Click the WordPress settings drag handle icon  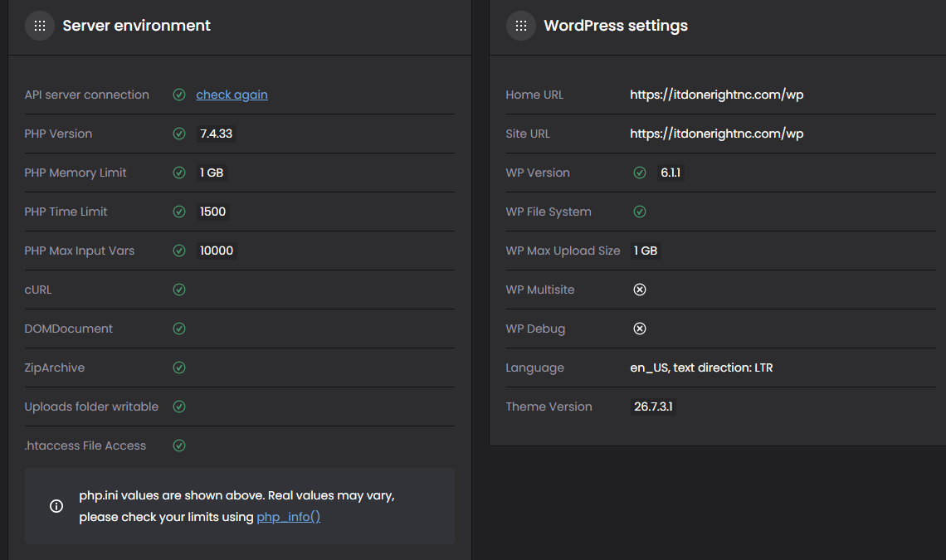[x=521, y=26]
